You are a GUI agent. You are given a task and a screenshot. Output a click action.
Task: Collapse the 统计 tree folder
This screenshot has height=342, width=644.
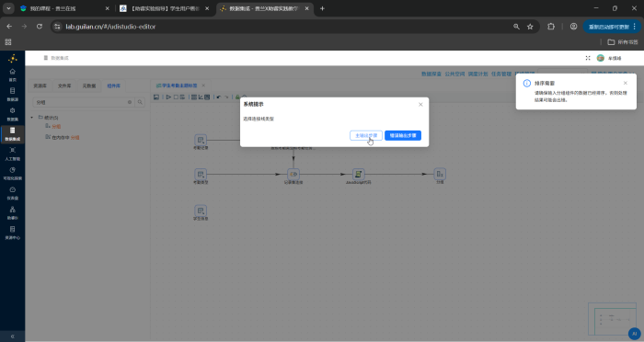[32, 118]
